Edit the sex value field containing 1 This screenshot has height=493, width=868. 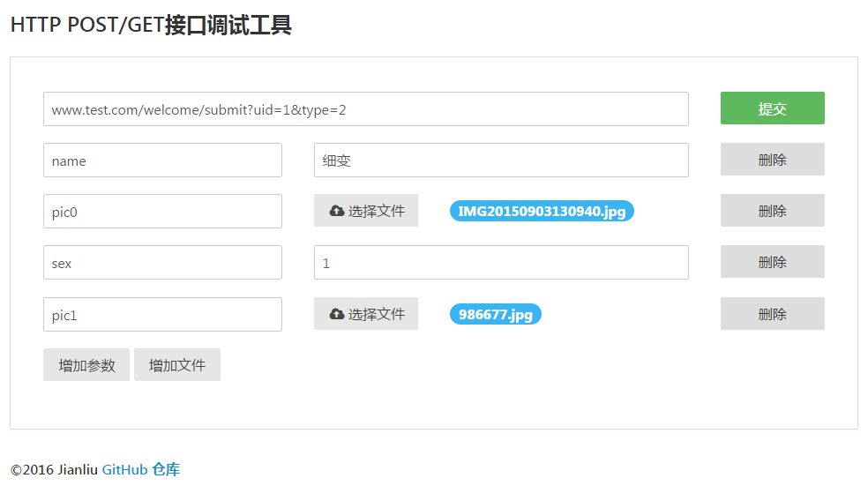click(500, 263)
